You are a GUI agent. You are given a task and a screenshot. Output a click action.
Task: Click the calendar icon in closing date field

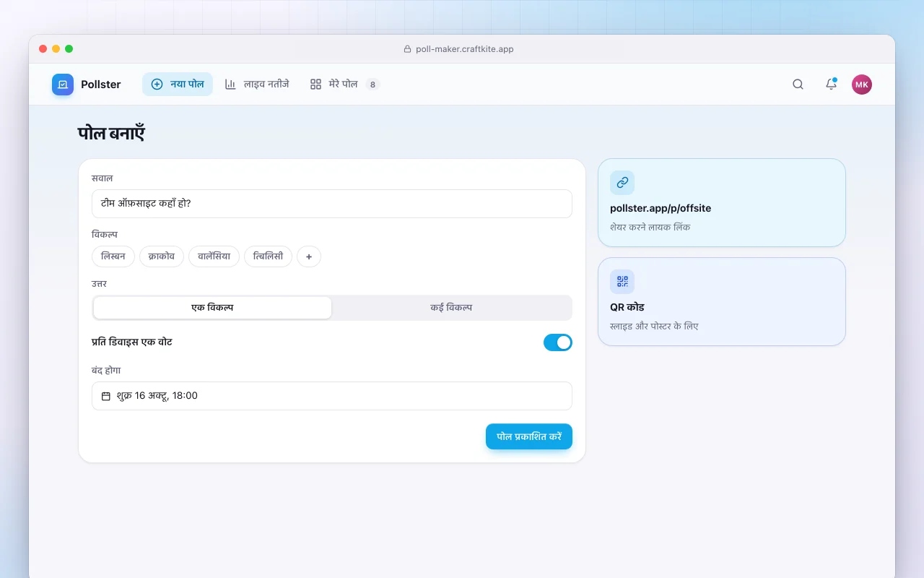pyautogui.click(x=106, y=396)
